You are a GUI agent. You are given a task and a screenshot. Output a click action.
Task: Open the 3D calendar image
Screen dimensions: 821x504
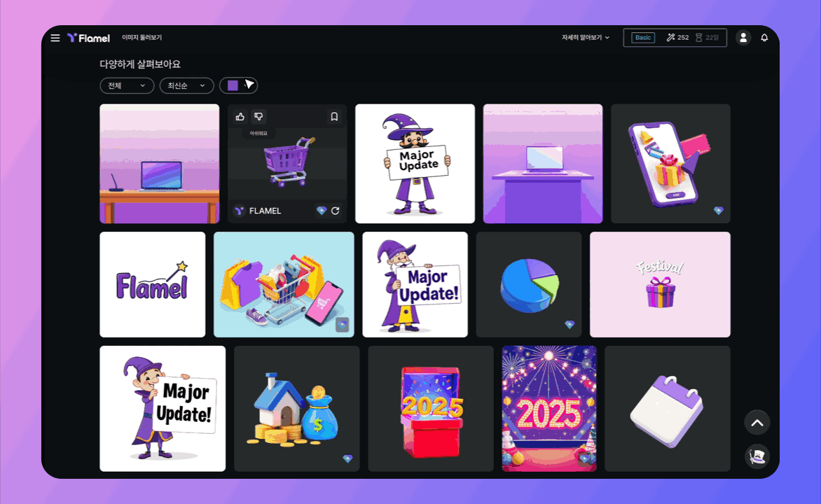click(x=668, y=409)
